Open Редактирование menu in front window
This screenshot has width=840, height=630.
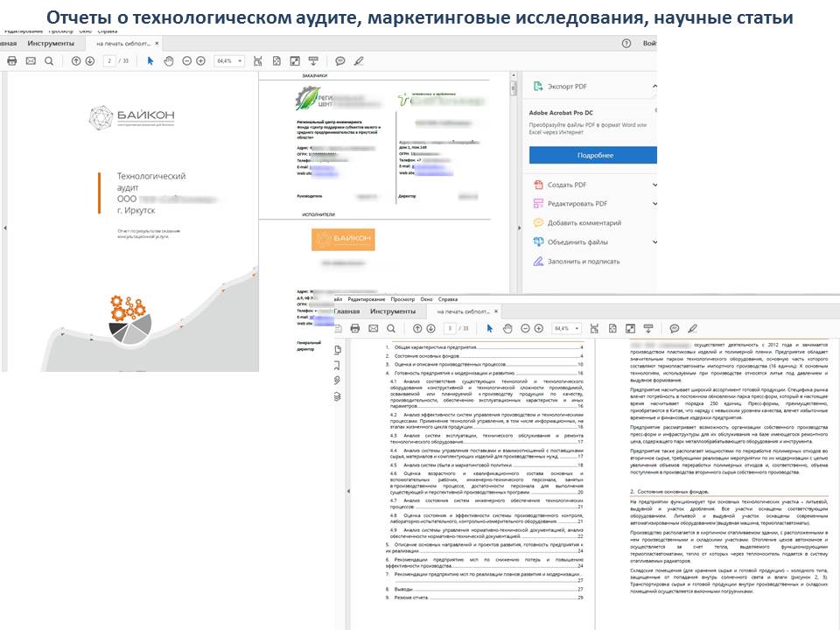(367, 299)
